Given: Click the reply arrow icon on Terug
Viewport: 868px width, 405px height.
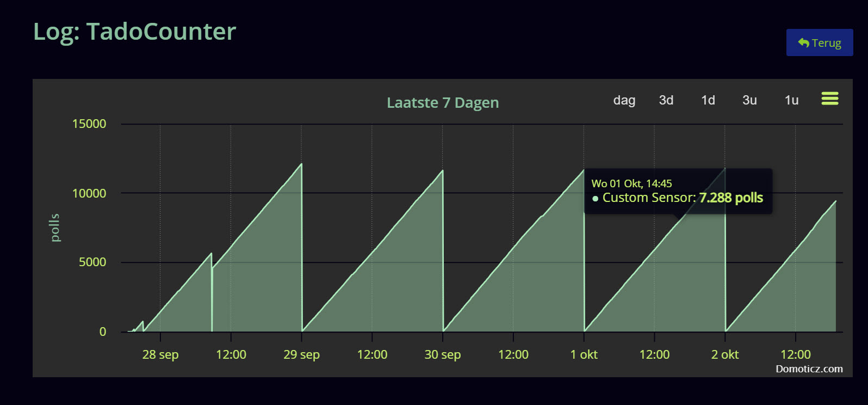Looking at the screenshot, I should 803,42.
